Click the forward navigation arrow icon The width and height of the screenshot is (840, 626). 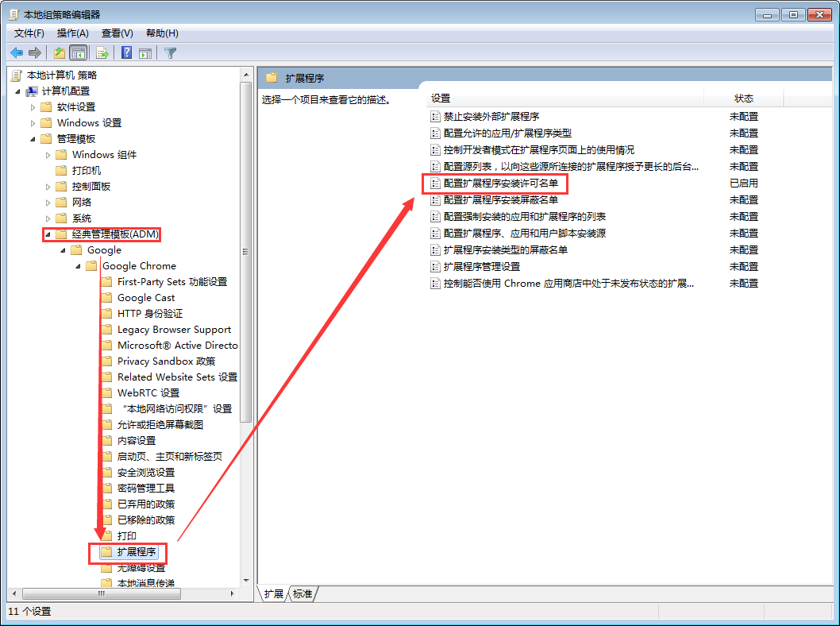33,52
